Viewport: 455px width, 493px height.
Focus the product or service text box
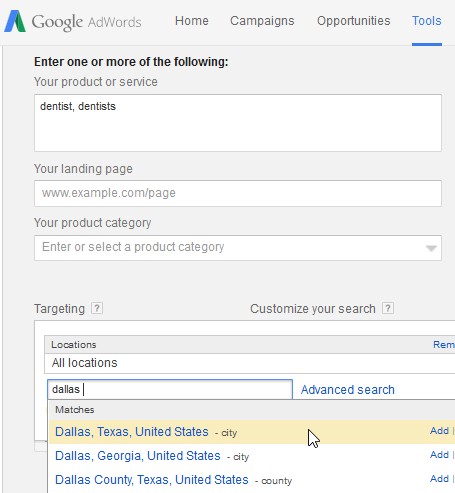(238, 123)
